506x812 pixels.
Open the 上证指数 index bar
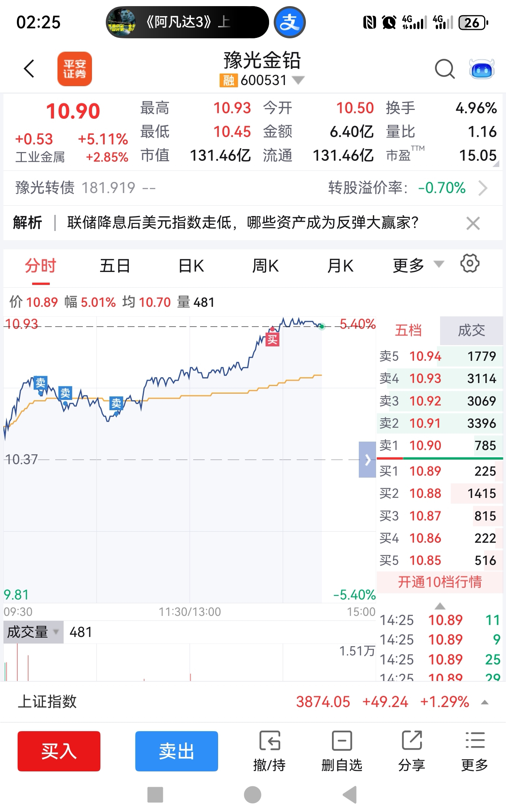tap(253, 702)
